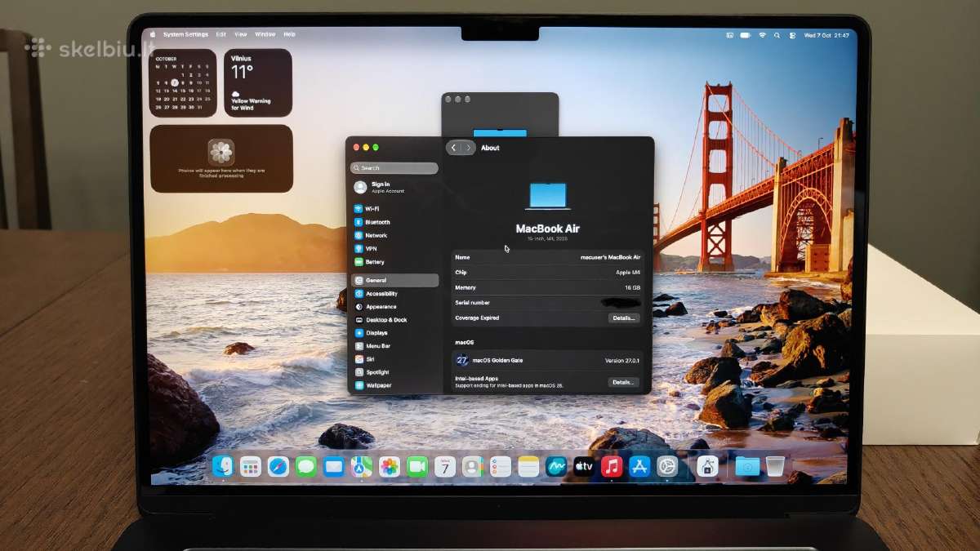The height and width of the screenshot is (551, 980).
Task: Click the Serial number row label
Action: tap(473, 303)
